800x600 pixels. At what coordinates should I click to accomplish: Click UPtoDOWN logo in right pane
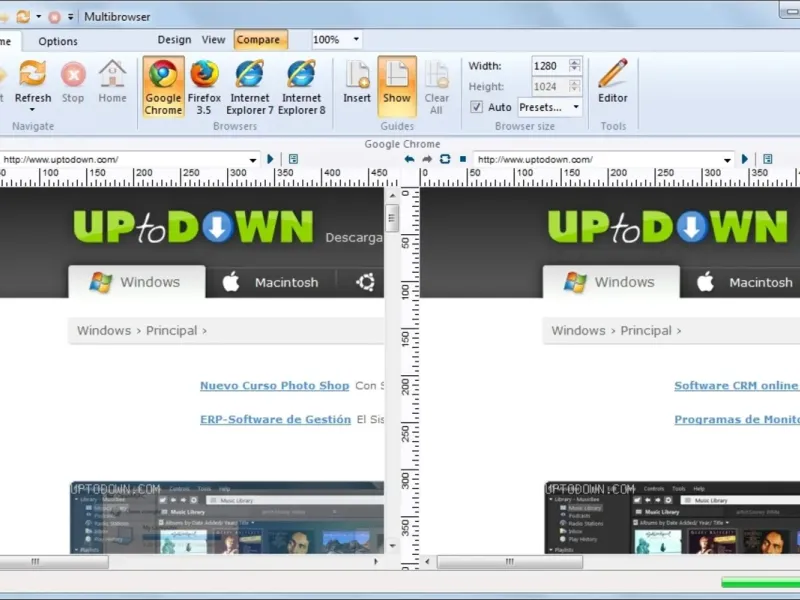pyautogui.click(x=668, y=227)
